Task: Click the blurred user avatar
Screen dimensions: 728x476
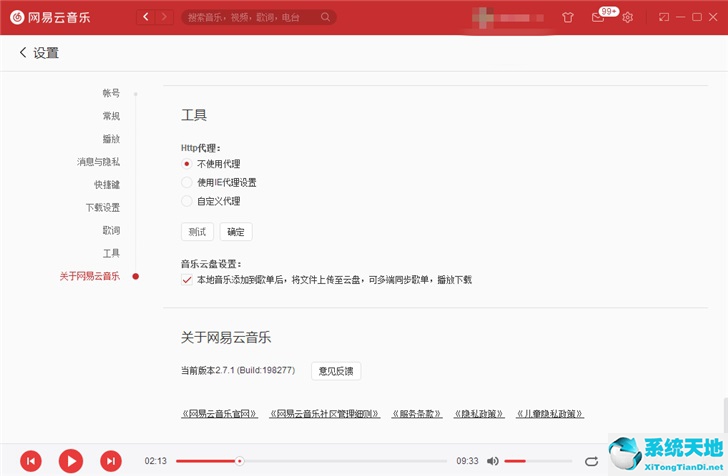Action: coord(483,18)
